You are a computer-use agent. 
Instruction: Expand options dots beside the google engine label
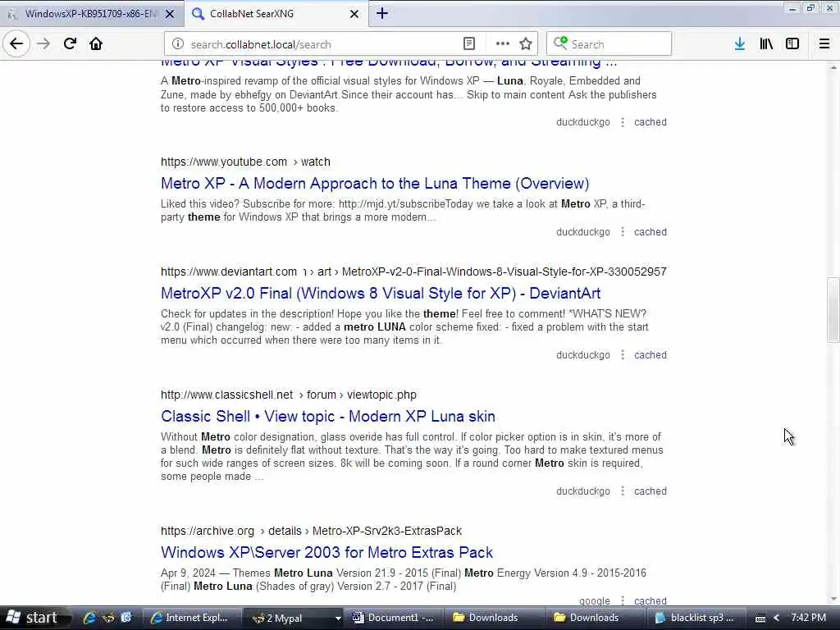(x=623, y=600)
